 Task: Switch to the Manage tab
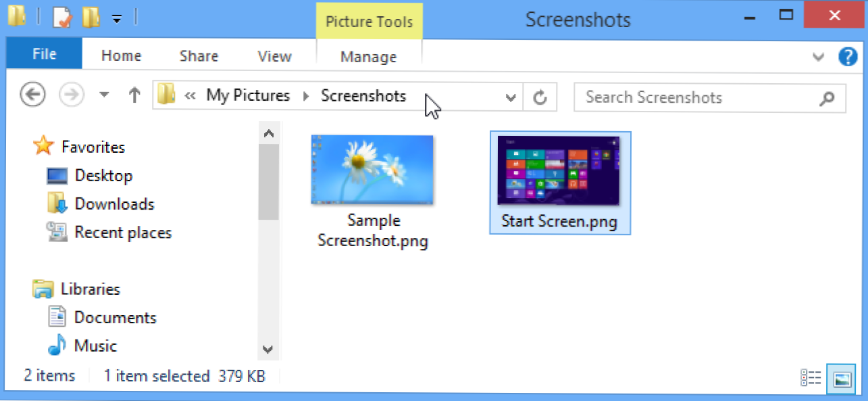click(x=368, y=57)
